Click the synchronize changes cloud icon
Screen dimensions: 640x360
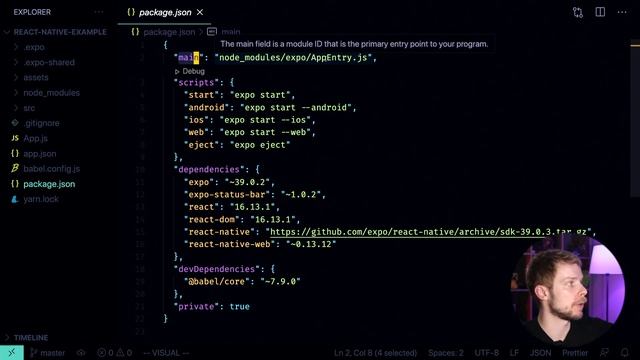pos(81,353)
